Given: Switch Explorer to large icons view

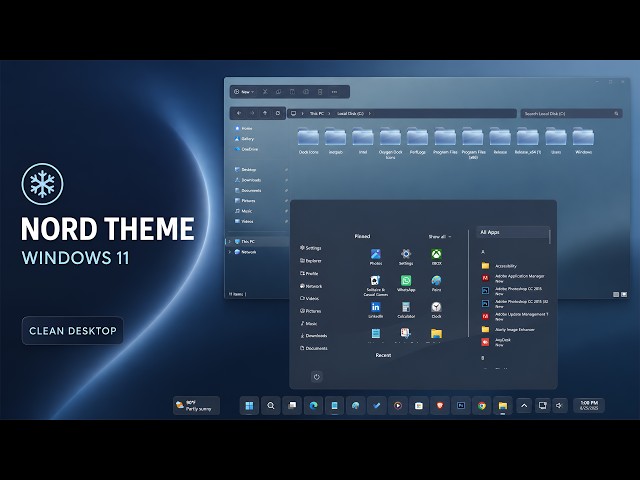Looking at the screenshot, I should click(x=624, y=294).
